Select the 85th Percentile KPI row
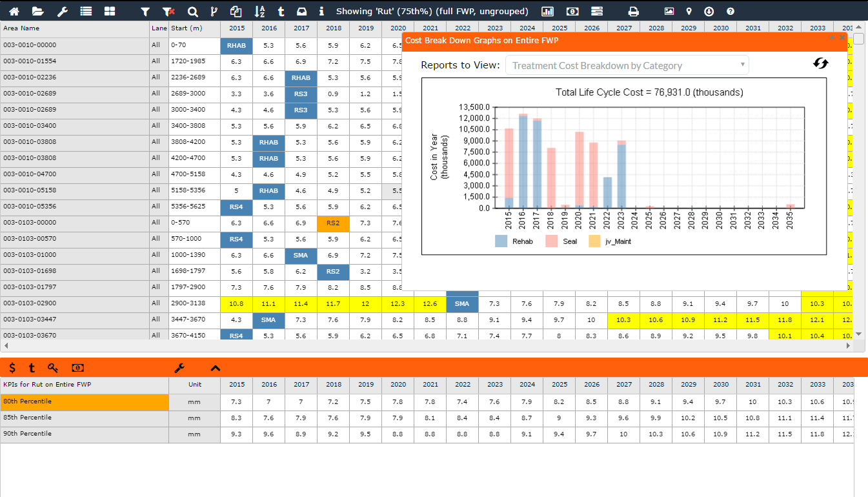Viewport: 868px width, 497px height. (85, 418)
